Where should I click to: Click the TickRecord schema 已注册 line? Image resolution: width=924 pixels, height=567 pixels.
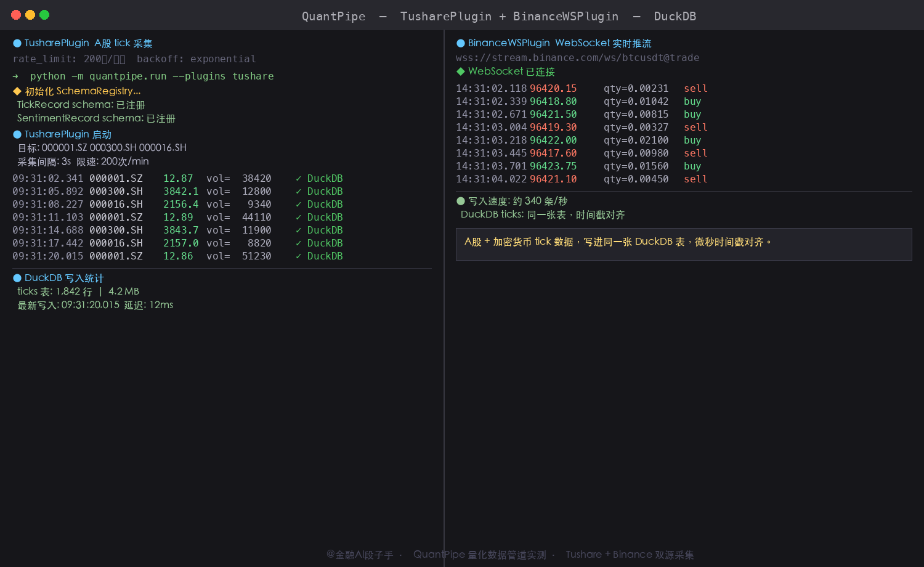tap(81, 105)
